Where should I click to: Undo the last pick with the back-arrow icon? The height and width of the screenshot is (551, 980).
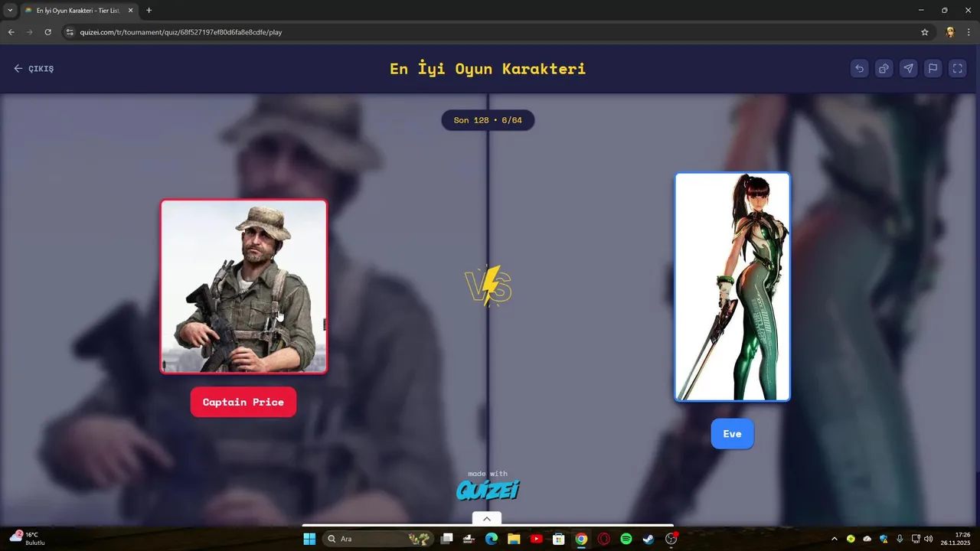pos(859,68)
